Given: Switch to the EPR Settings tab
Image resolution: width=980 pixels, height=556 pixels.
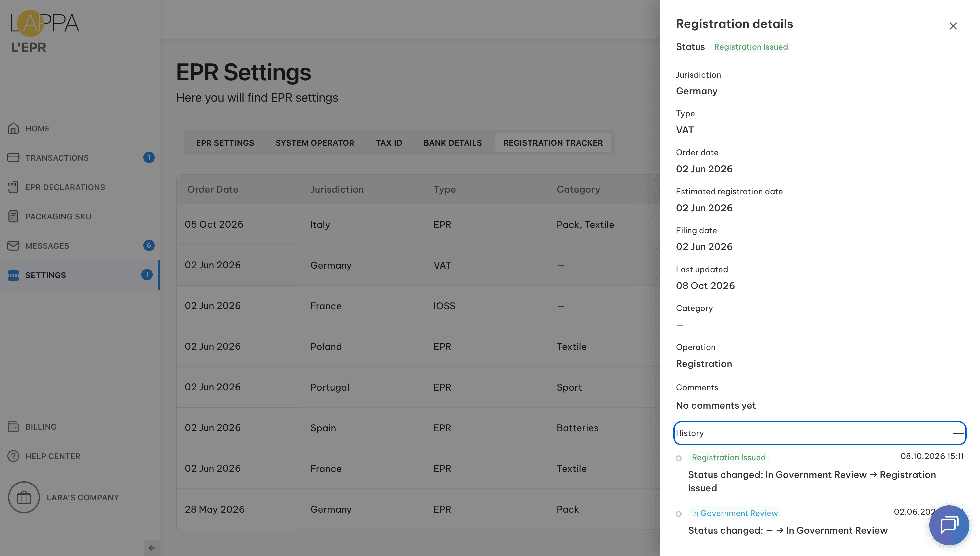Looking at the screenshot, I should [225, 143].
